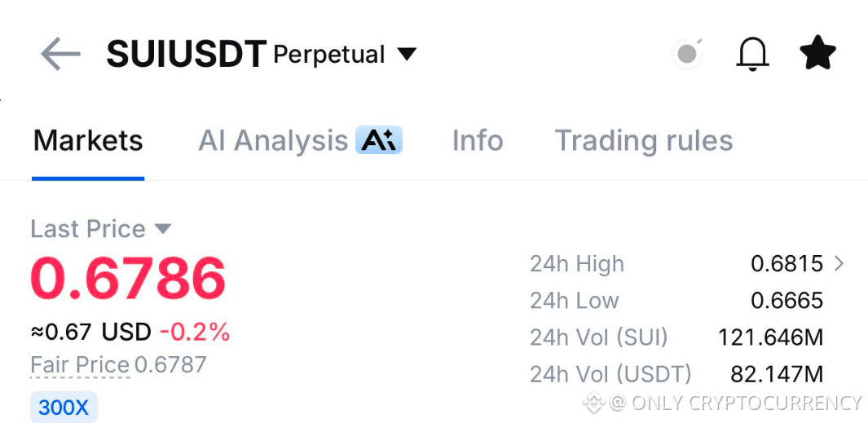Open the AI Analysis tab
Screen dimensions: 868x423
pos(273,141)
